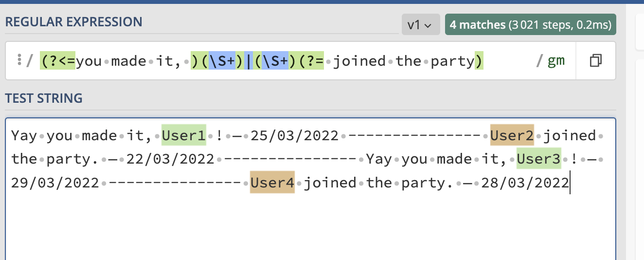Open delimiter options via dotted handle icon
Viewport: 644px width, 260px height.
(19, 60)
